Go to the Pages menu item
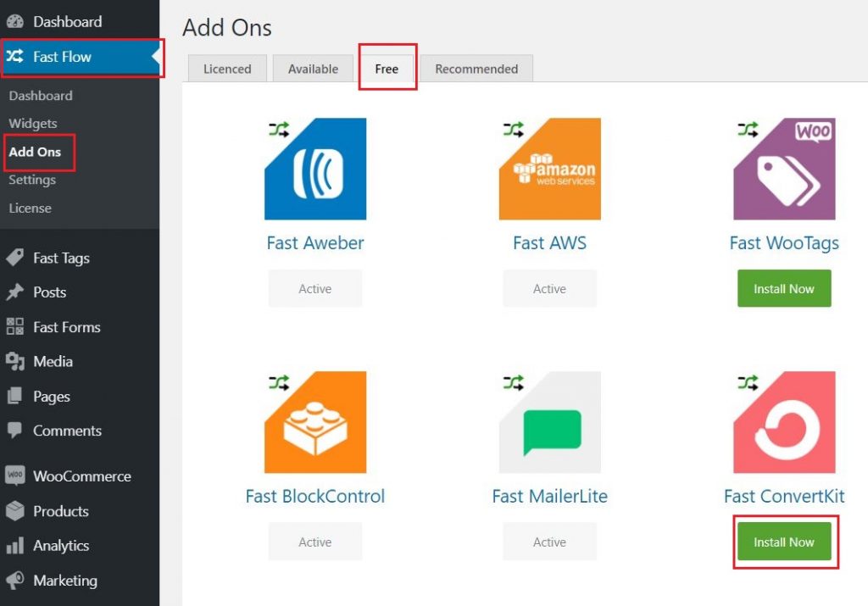 point(80,397)
